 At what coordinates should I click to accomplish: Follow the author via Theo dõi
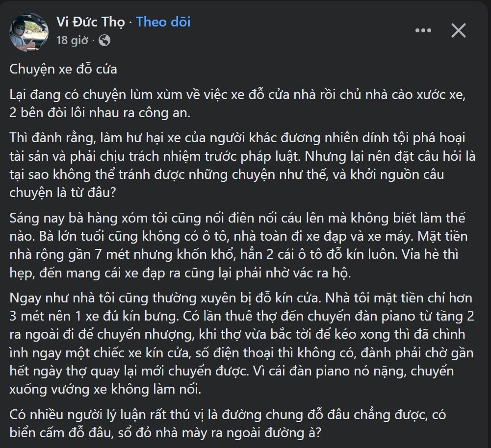pyautogui.click(x=163, y=22)
